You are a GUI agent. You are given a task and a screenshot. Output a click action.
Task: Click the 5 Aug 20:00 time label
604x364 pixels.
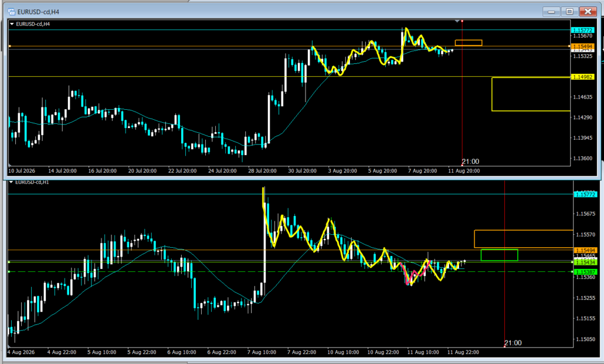tap(382, 170)
